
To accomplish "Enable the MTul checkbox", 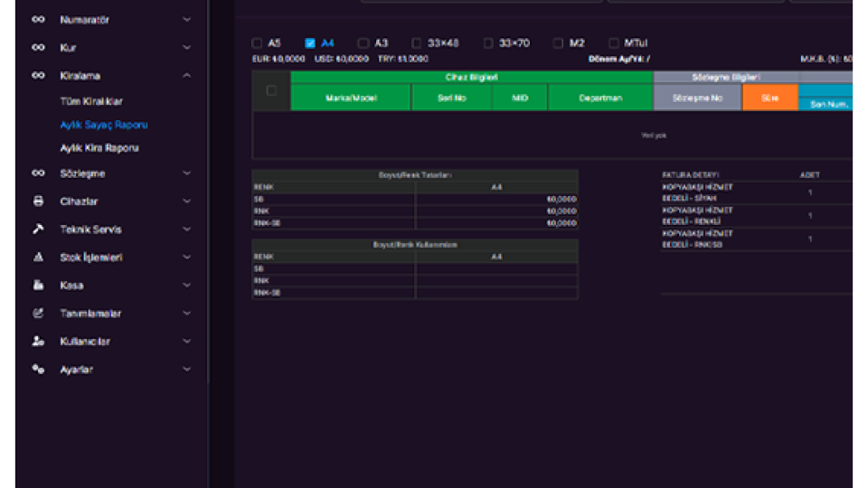I will 613,42.
